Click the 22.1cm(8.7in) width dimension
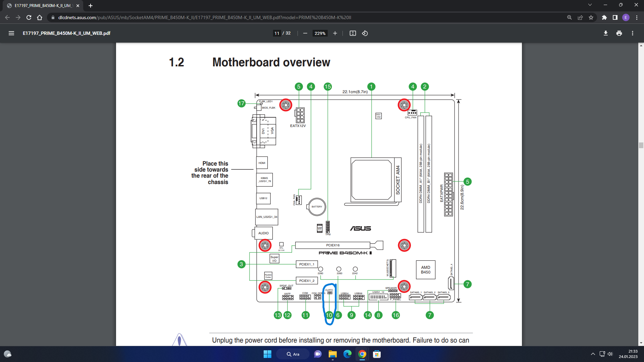 tap(355, 92)
